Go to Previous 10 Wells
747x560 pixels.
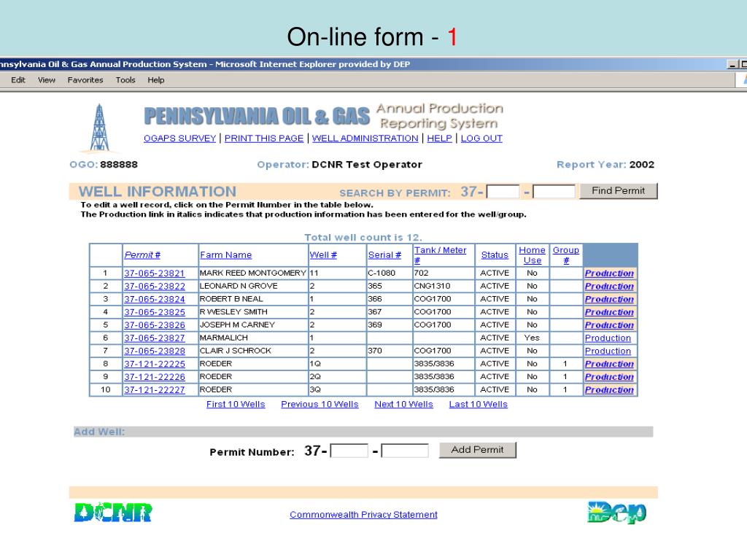point(320,404)
